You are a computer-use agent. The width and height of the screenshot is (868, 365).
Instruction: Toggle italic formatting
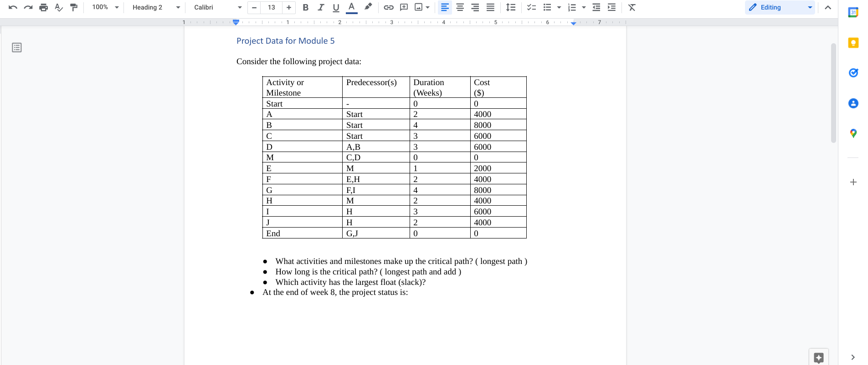(321, 7)
